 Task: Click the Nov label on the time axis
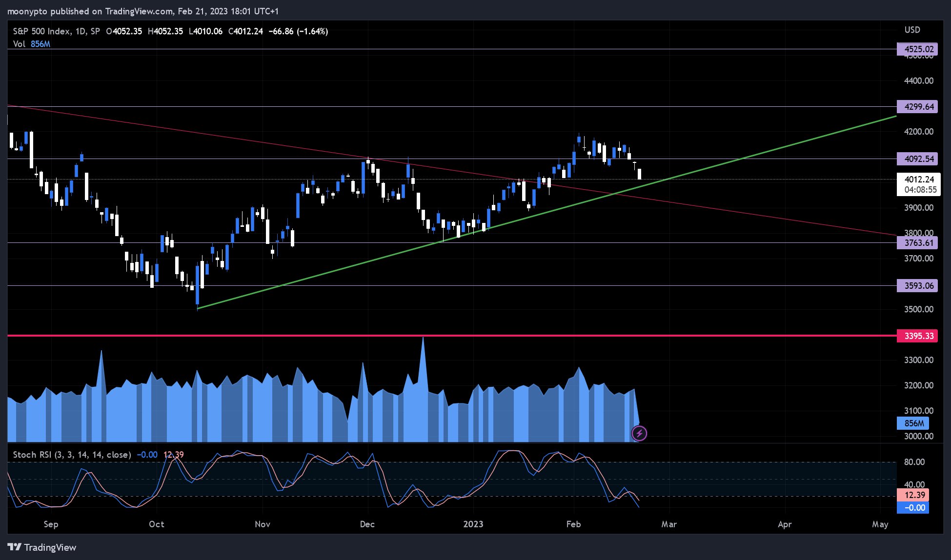coord(263,524)
